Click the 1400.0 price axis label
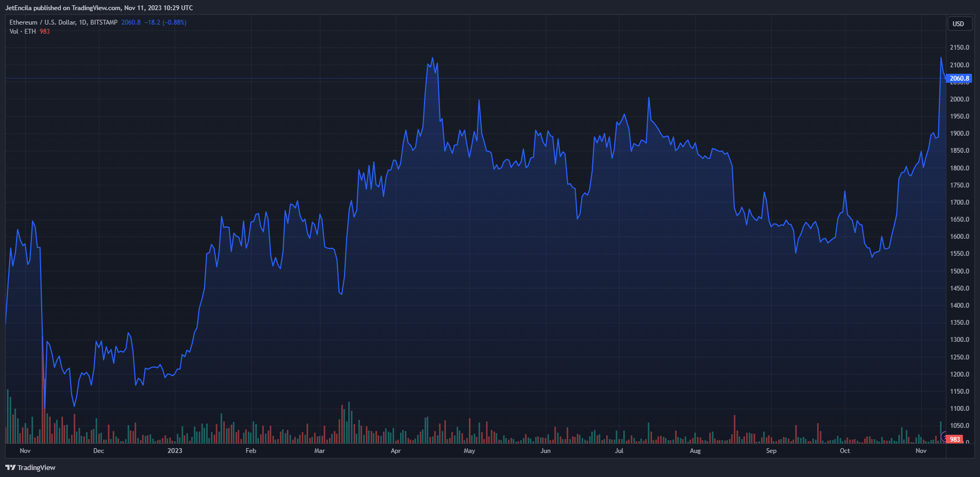 (x=959, y=306)
